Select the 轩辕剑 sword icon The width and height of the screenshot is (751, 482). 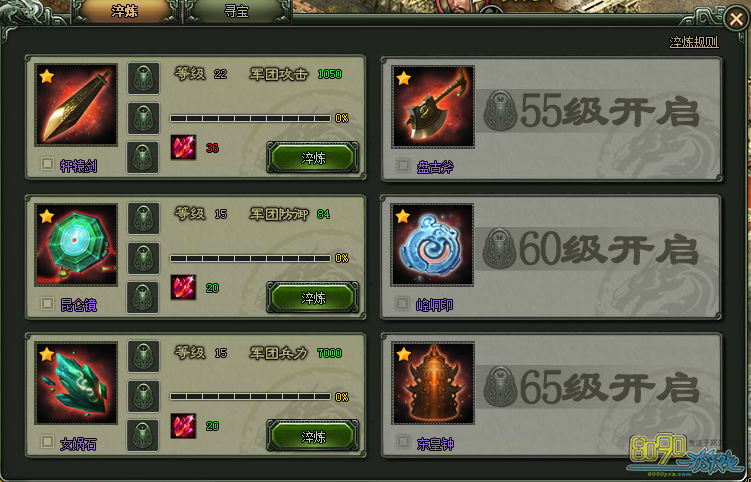pyautogui.click(x=76, y=104)
